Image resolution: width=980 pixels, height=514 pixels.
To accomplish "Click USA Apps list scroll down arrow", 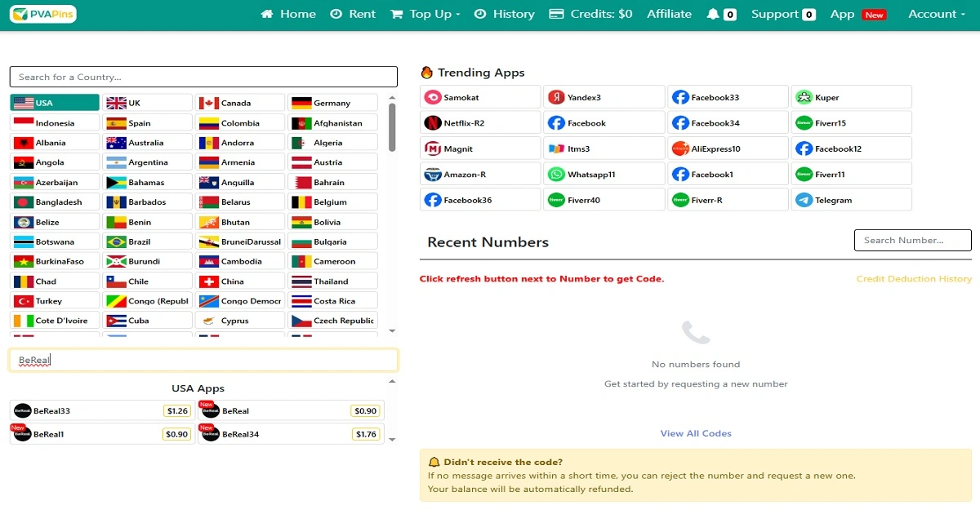I will click(392, 440).
